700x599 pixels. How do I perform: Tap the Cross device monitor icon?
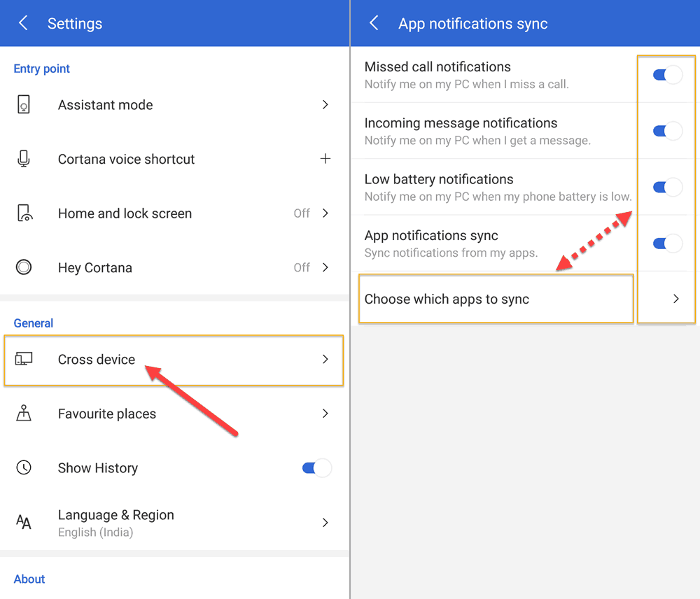click(x=24, y=359)
